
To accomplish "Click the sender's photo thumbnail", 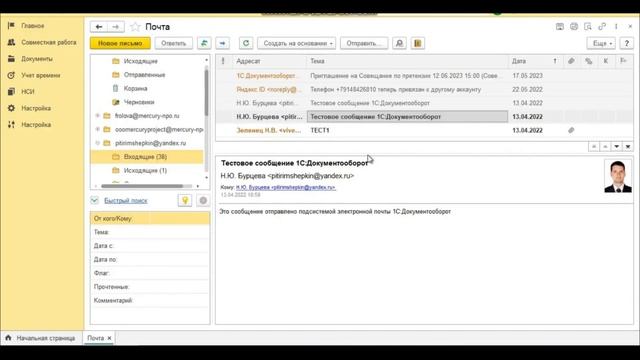I will tap(618, 176).
